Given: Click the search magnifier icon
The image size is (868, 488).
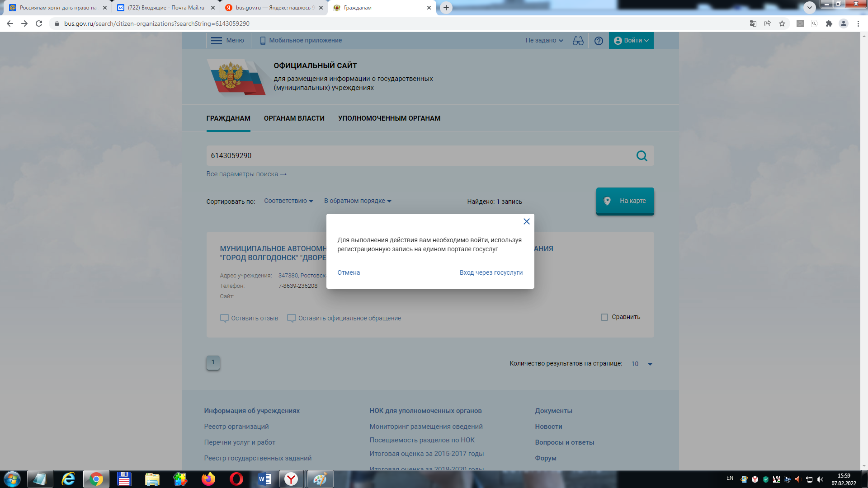Looking at the screenshot, I should tap(642, 155).
